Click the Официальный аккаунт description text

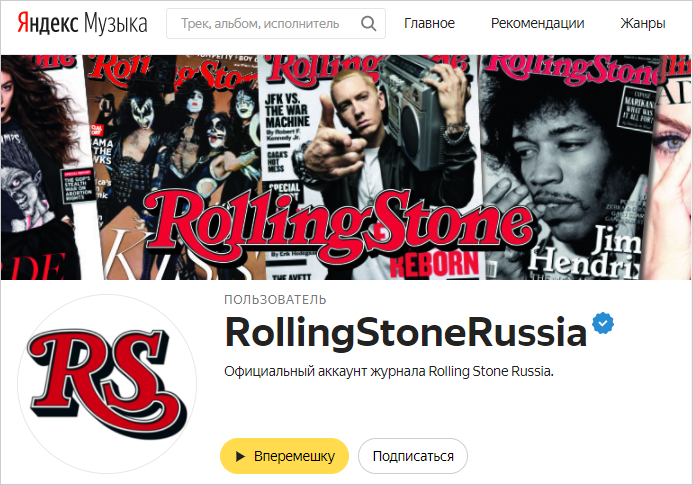388,371
